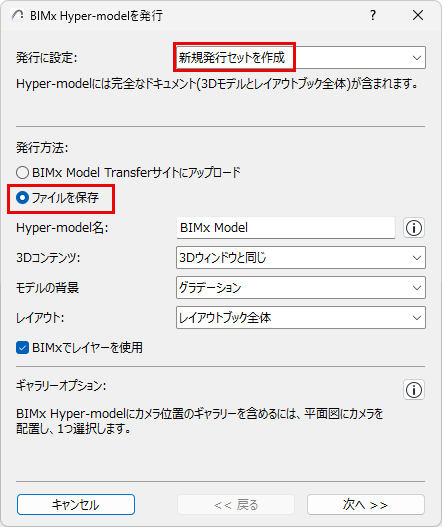This screenshot has height=527, width=442.
Task: Open the 発行に設定 dropdown
Action: tap(301, 57)
